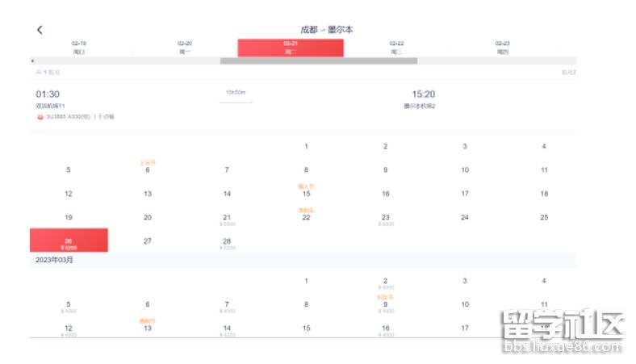636x364 pixels.
Task: Open the 01:30 departure flight result
Action: (48, 94)
